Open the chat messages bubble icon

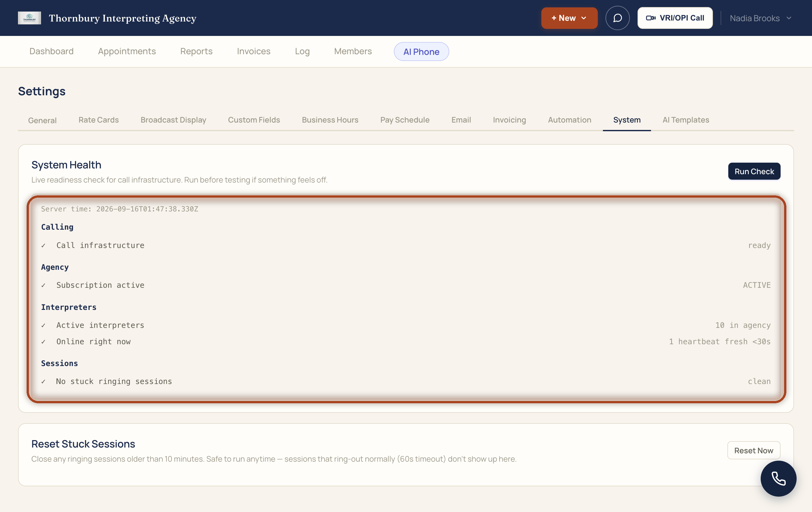tap(617, 18)
